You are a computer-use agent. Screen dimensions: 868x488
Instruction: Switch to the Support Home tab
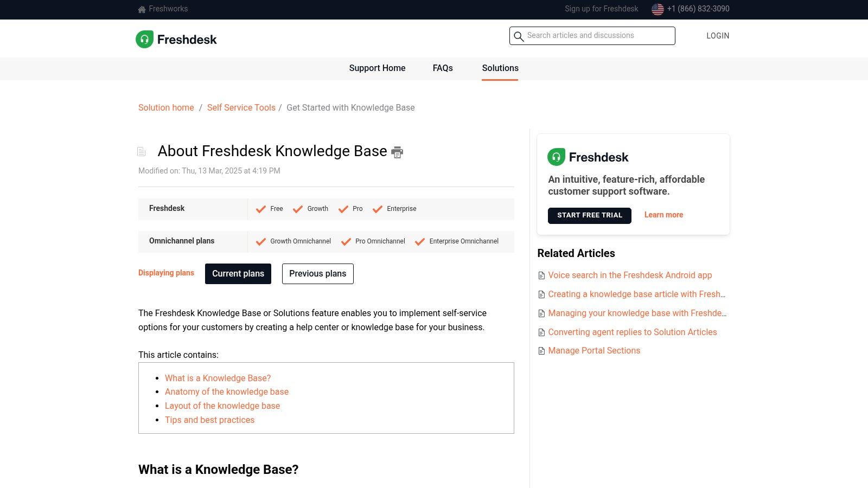click(x=377, y=68)
